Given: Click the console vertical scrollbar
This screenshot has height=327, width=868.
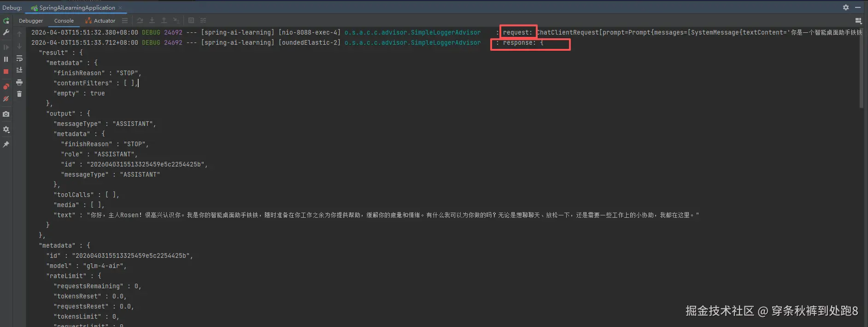Looking at the screenshot, I should tap(862, 68).
